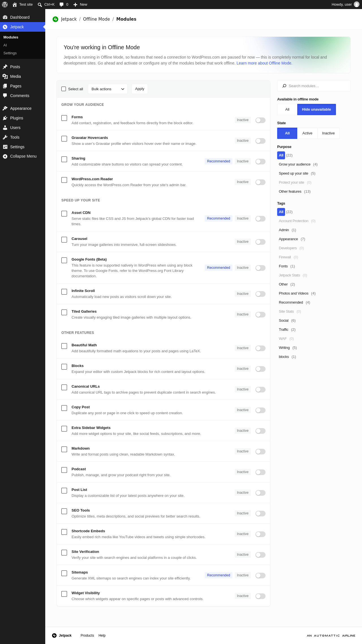Click the search magnifier icon in modules search
Screen dimensions: 362x644
coord(285,86)
